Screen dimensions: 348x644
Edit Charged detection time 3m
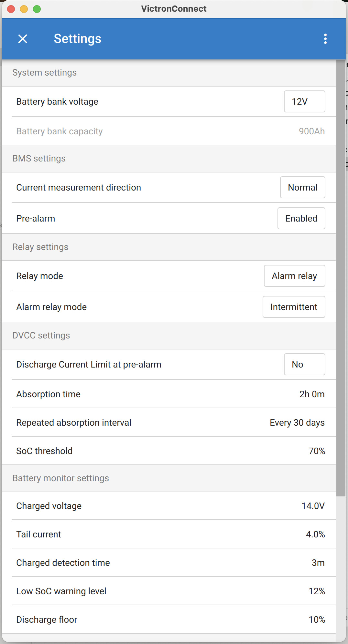pyautogui.click(x=318, y=563)
